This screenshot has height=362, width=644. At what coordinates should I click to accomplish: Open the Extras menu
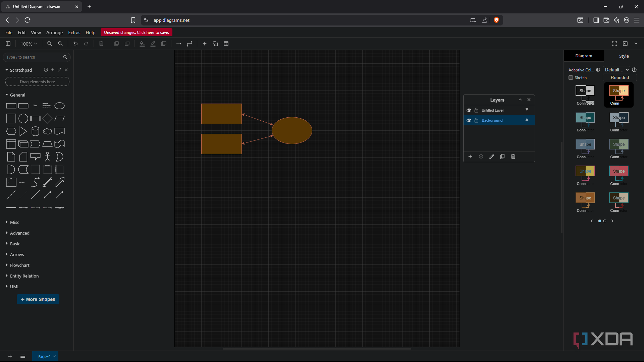pyautogui.click(x=74, y=33)
